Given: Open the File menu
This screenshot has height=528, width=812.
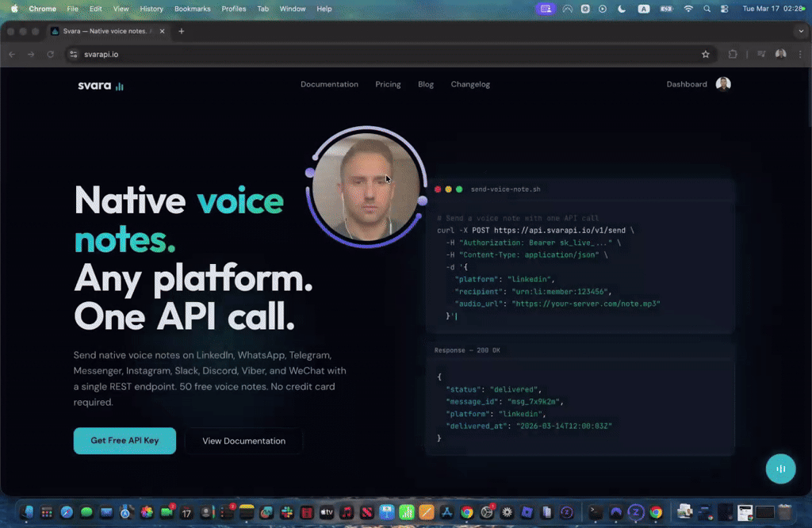Looking at the screenshot, I should tap(72, 9).
